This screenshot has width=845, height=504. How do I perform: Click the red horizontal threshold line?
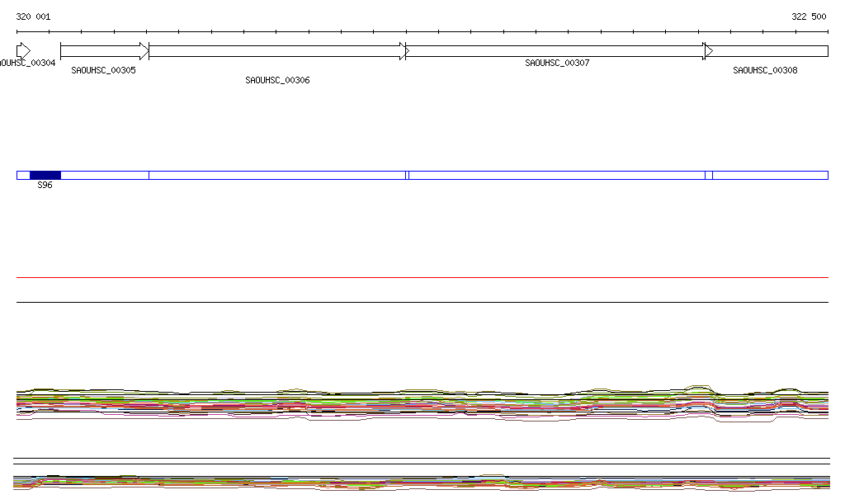tap(422, 277)
